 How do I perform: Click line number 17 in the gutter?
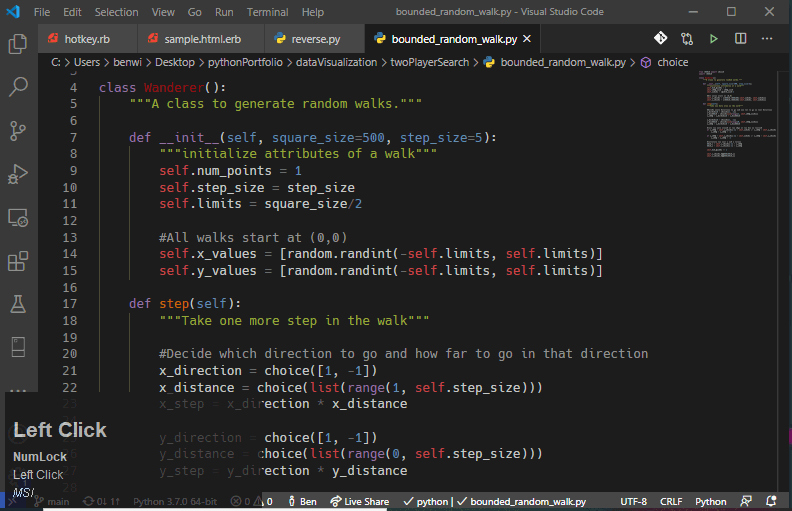[x=70, y=303]
